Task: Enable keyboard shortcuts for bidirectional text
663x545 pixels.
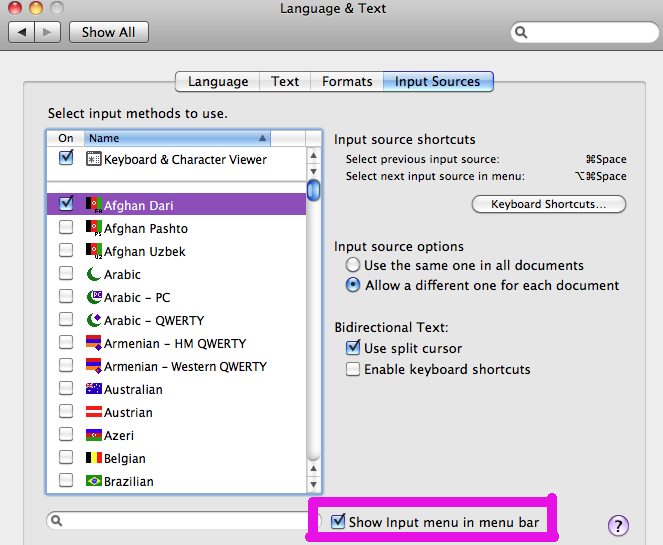Action: point(353,369)
